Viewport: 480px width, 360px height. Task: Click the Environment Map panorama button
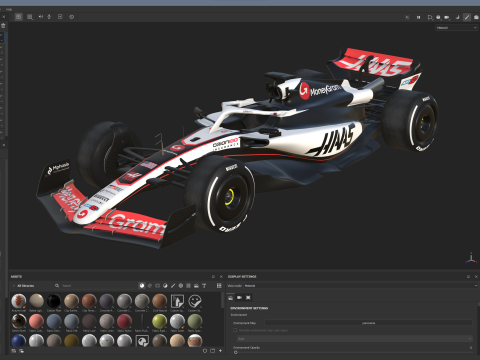tap(368, 323)
